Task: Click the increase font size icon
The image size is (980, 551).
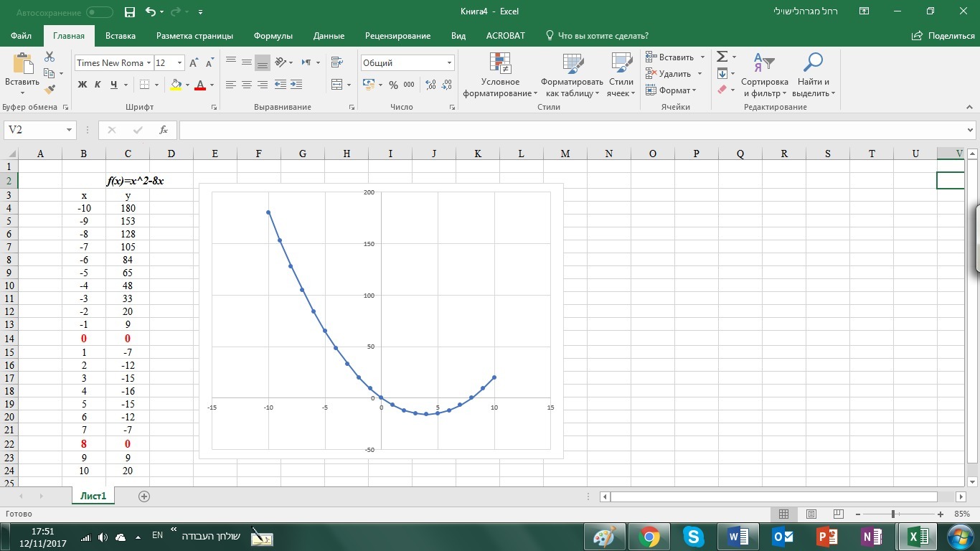Action: coord(193,63)
